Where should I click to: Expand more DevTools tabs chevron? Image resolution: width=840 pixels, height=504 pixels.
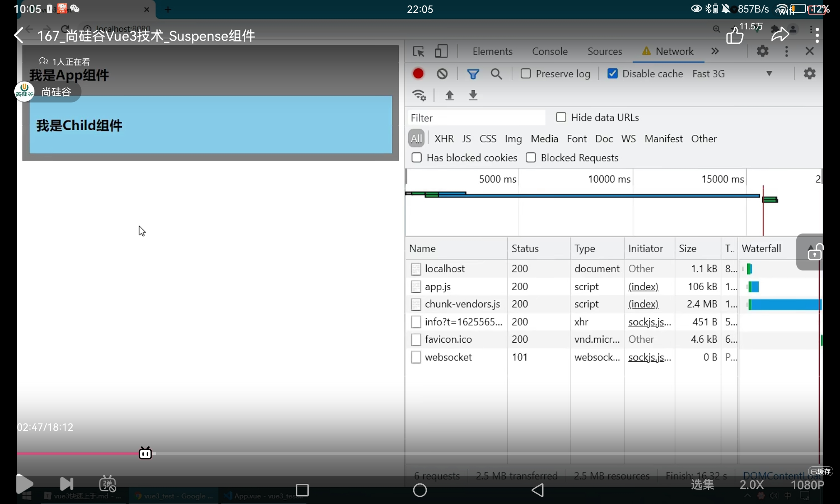715,51
